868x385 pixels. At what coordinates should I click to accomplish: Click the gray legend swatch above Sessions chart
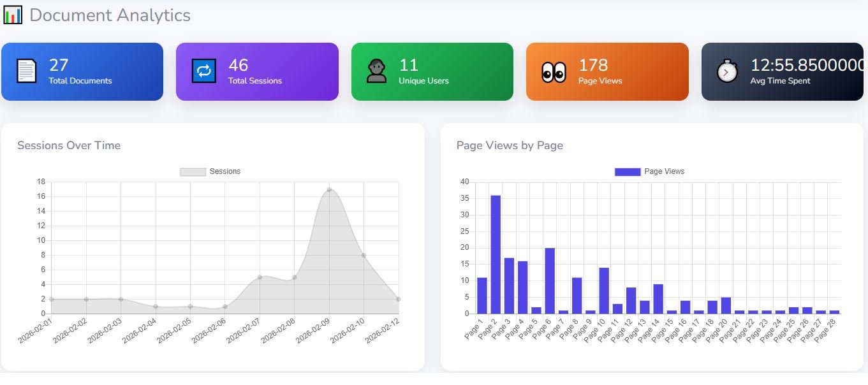tap(191, 171)
